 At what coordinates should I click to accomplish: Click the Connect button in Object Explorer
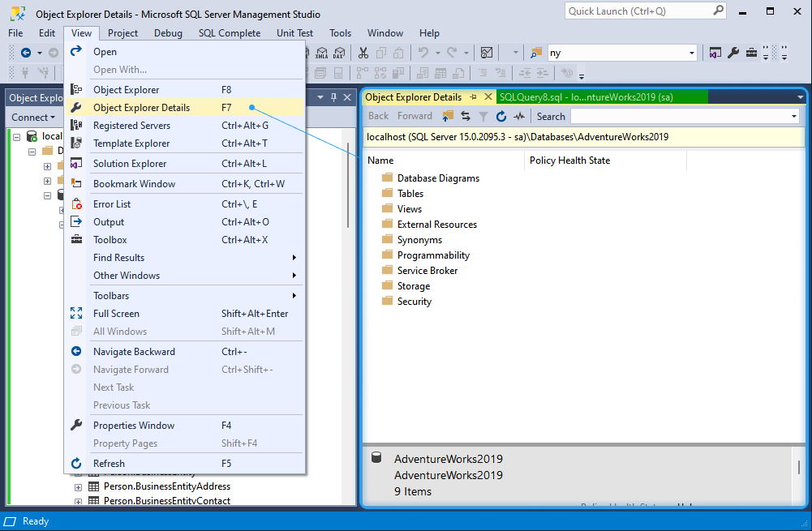click(33, 118)
